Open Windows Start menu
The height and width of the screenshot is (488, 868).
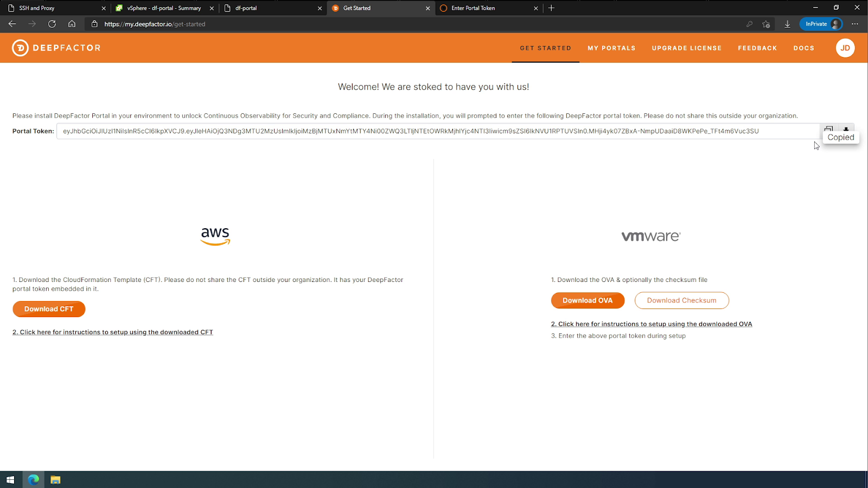[10, 480]
